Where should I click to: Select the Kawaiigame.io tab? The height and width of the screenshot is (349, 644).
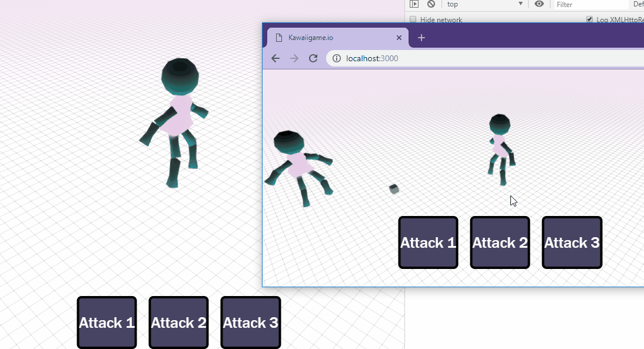(x=338, y=38)
